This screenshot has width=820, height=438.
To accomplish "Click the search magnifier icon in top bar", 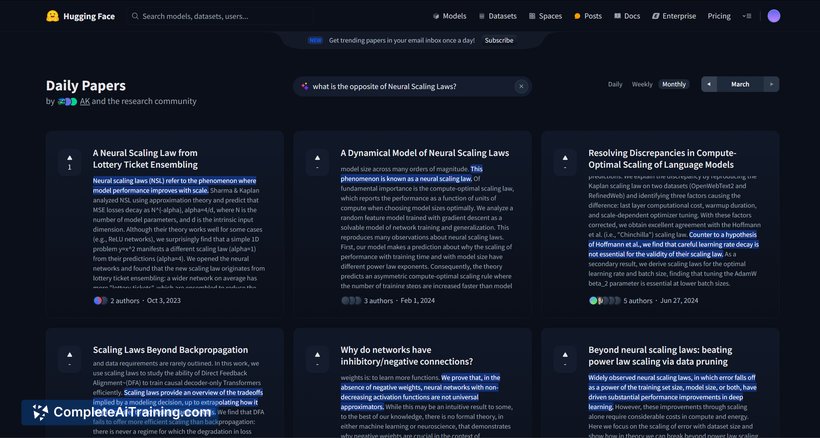I will [135, 16].
